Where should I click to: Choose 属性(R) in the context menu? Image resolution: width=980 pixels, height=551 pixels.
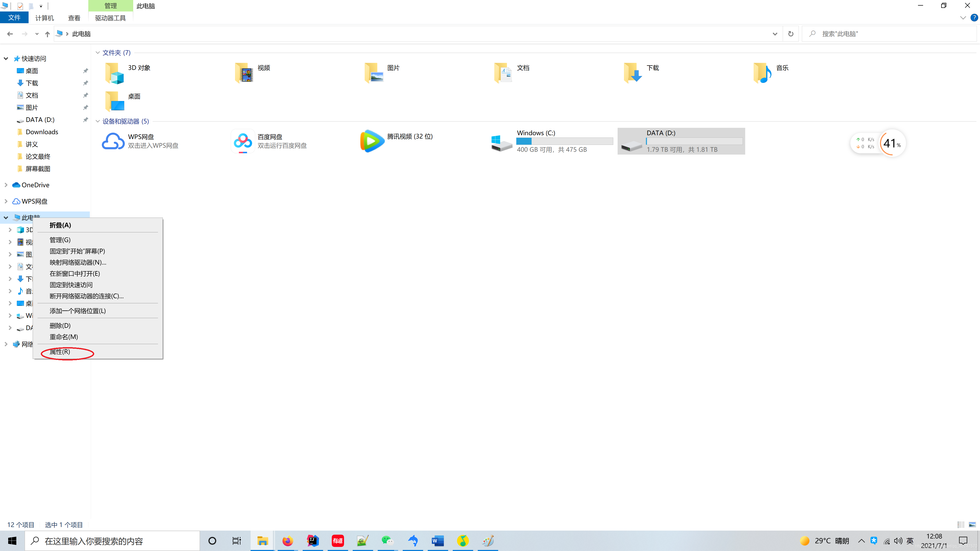(60, 352)
